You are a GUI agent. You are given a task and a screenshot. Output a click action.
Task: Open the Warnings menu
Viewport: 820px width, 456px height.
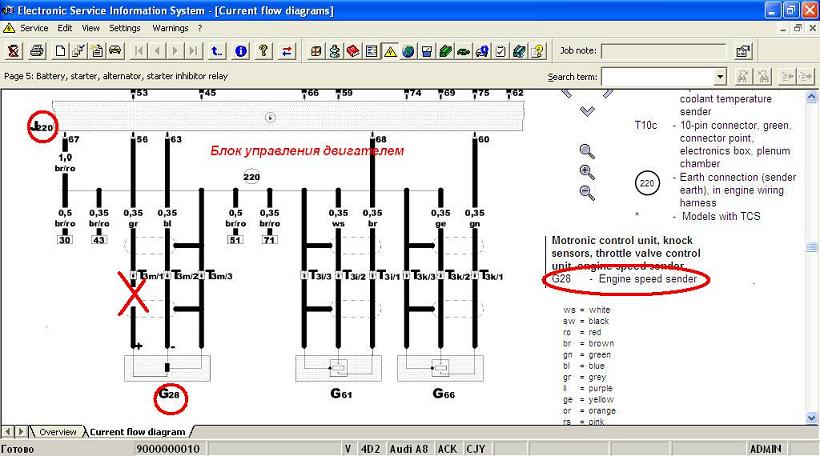point(170,28)
